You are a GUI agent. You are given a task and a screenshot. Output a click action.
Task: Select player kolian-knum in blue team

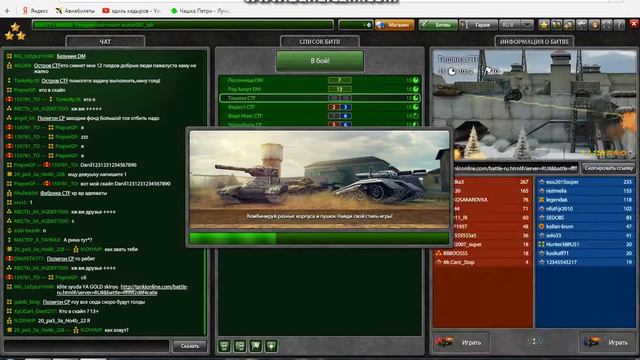(x=586, y=226)
